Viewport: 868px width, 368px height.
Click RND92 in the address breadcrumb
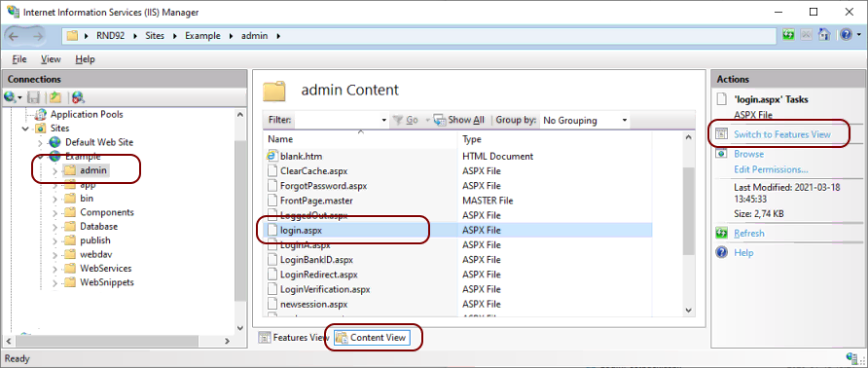click(x=111, y=35)
